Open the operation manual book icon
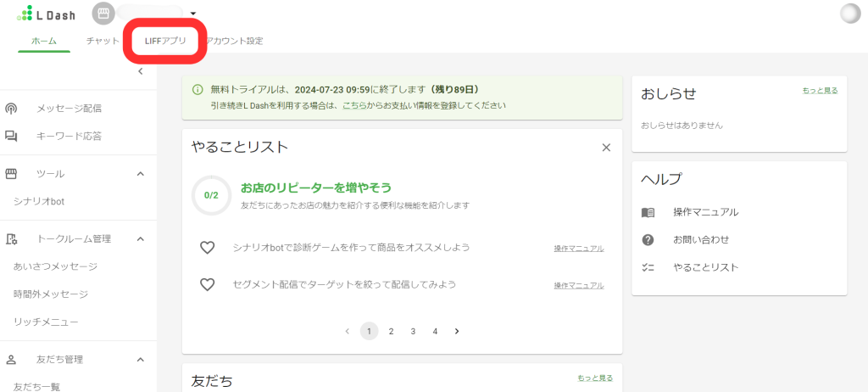Viewport: 868px width, 392px height. 648,212
